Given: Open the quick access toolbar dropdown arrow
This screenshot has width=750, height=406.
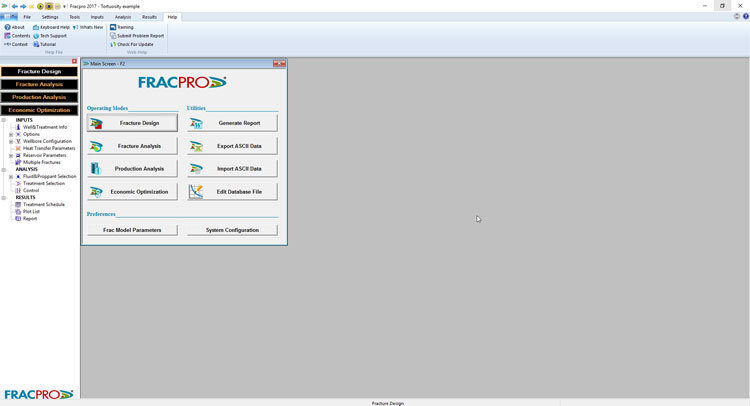Looking at the screenshot, I should point(65,6).
